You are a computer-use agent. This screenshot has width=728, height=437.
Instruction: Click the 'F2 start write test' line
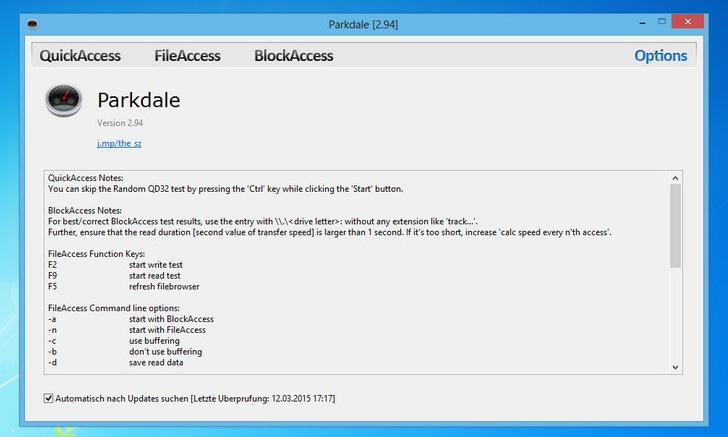pos(115,265)
